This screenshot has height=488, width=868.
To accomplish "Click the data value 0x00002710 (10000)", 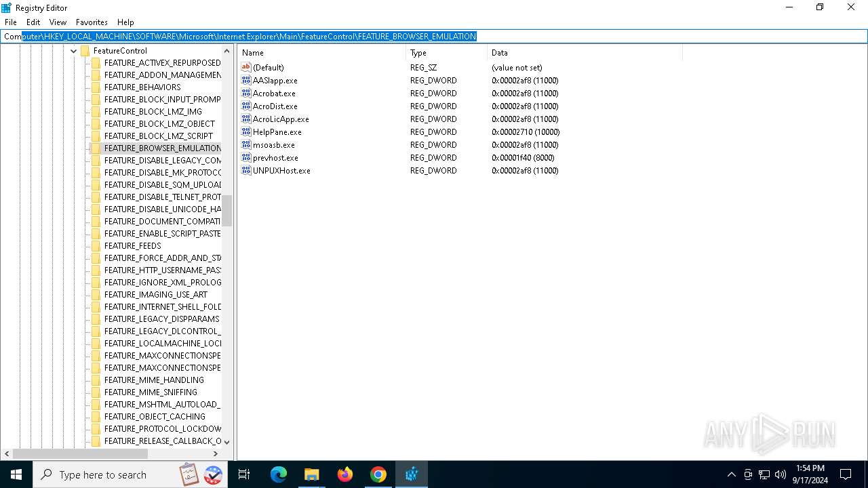I will point(526,132).
